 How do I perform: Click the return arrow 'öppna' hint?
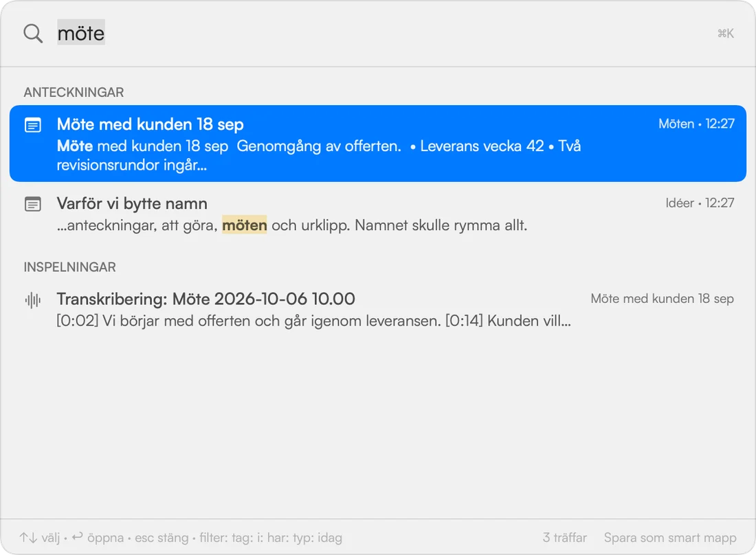98,538
